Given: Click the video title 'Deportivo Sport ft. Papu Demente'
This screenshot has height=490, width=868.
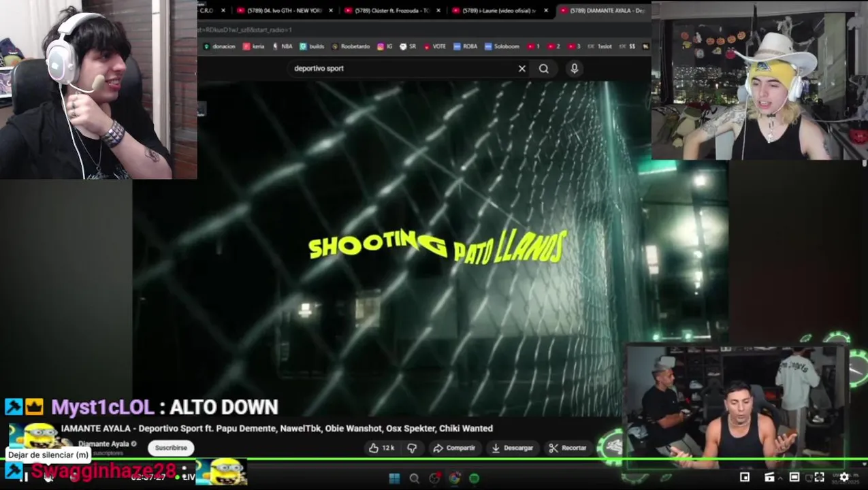Looking at the screenshot, I should pyautogui.click(x=276, y=428).
